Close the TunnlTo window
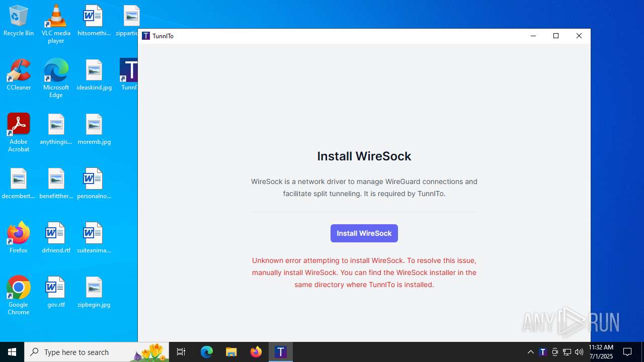Image resolution: width=644 pixels, height=362 pixels. click(x=579, y=36)
